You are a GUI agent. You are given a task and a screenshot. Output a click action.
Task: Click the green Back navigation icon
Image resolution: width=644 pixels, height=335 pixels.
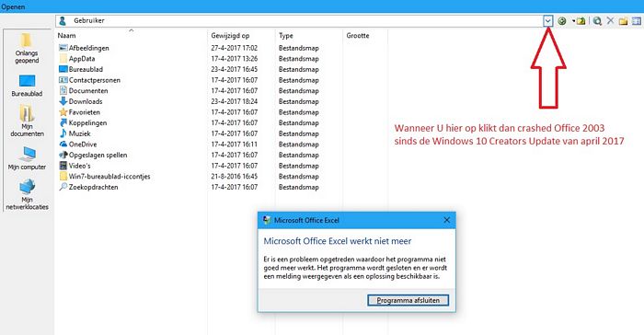coord(561,20)
